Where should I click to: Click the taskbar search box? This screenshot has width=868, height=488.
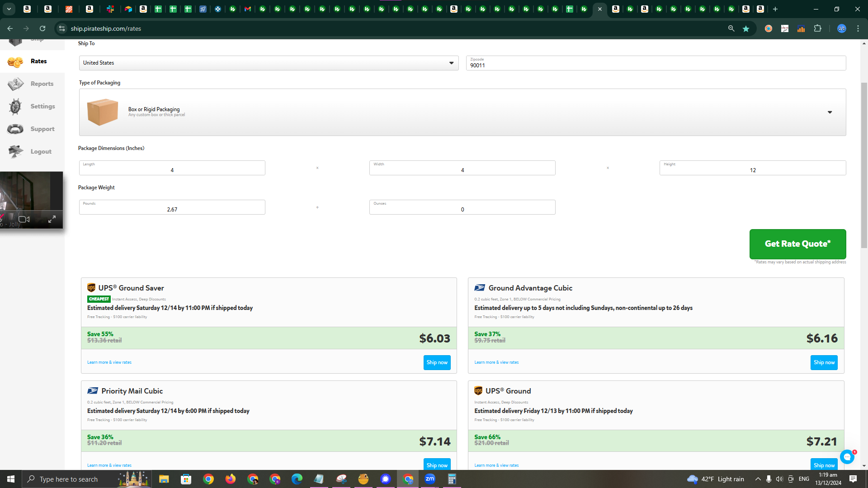point(86,479)
